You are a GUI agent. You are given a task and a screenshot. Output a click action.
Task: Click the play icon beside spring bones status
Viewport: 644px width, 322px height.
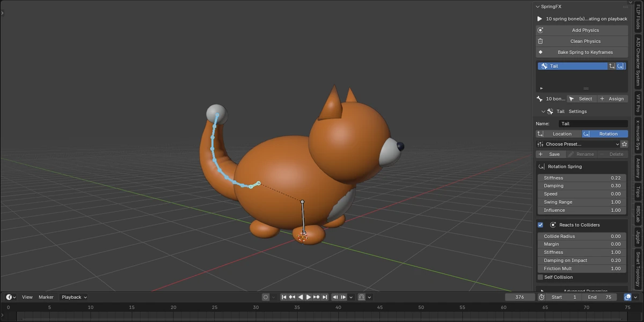click(x=540, y=19)
